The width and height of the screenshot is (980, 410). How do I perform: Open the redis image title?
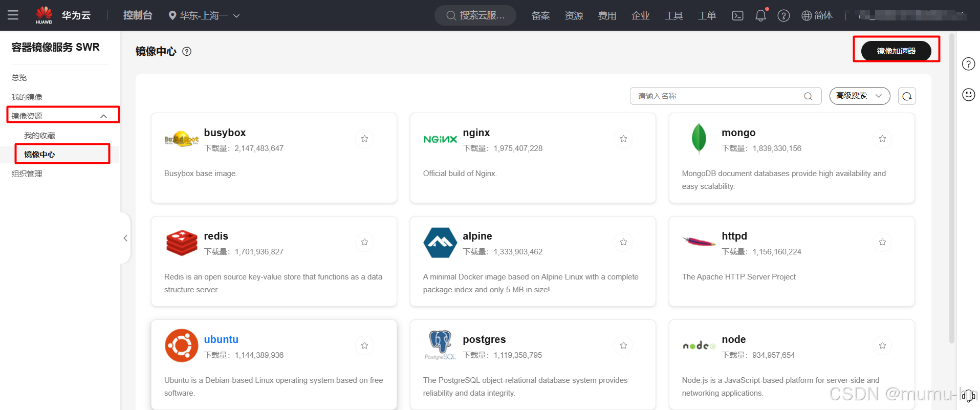coord(216,236)
